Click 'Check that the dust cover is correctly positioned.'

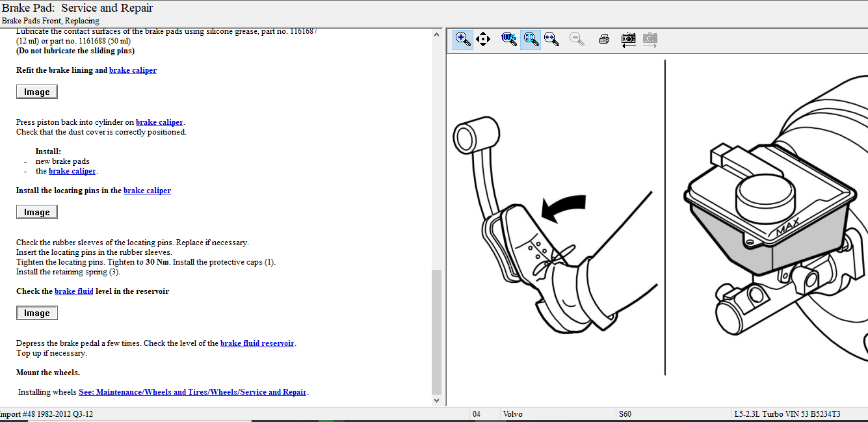(x=101, y=132)
